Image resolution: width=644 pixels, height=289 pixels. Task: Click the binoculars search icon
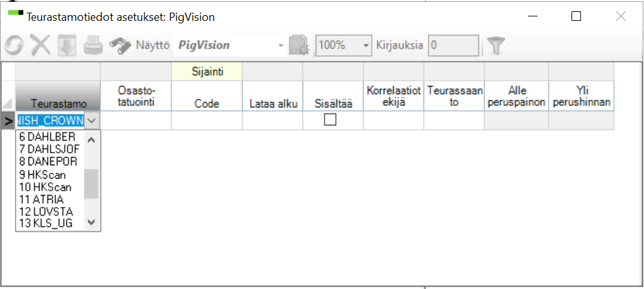[x=120, y=45]
